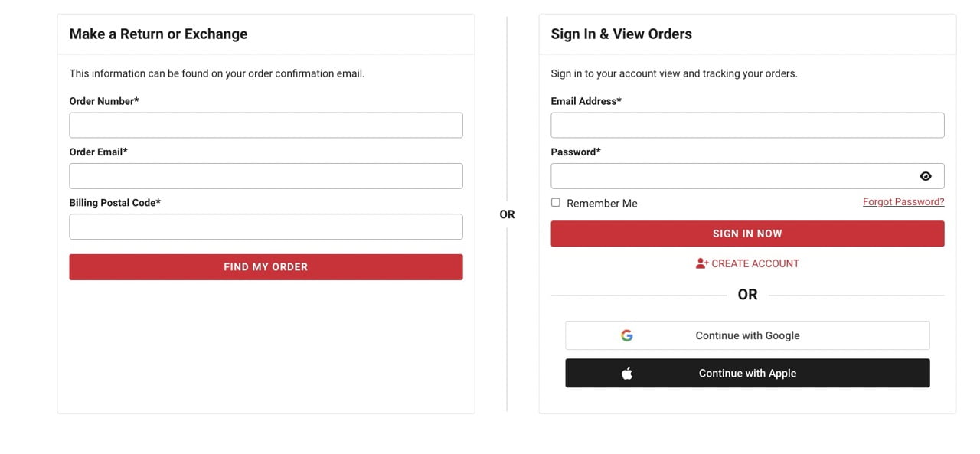Viewport: 980px width, 454px height.
Task: Select the Email Address input box
Action: [747, 126]
